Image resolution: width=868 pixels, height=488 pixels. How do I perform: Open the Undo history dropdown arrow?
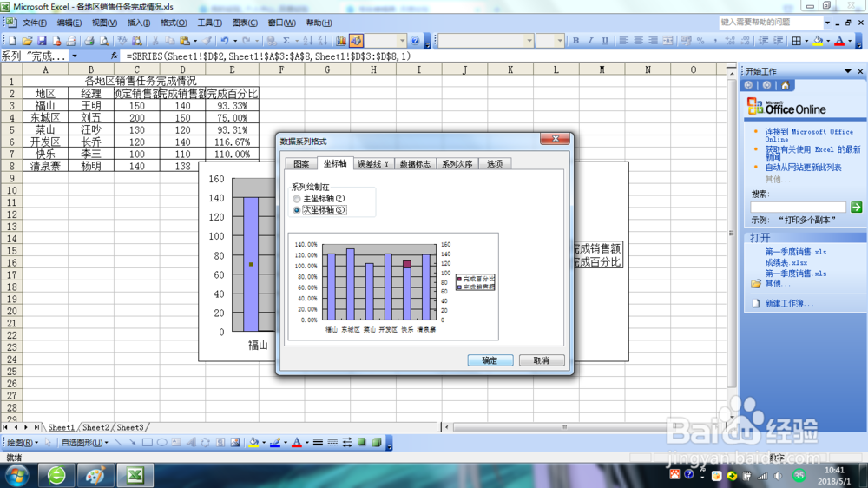235,41
